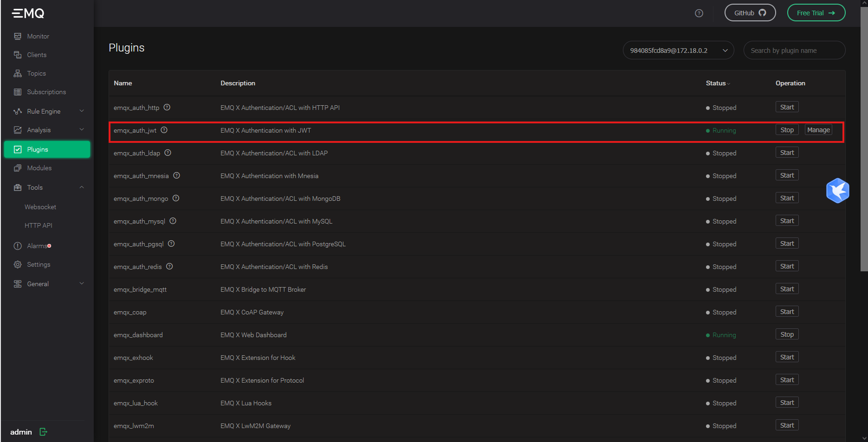Stop the emqx_auth_jwt plugin
The width and height of the screenshot is (868, 442).
[x=787, y=130]
